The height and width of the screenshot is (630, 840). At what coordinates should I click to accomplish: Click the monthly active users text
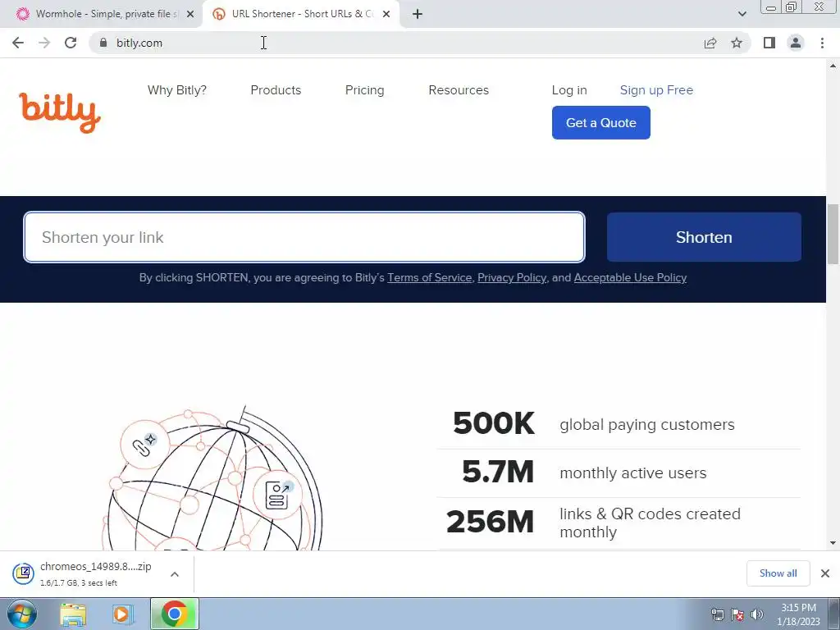point(633,473)
